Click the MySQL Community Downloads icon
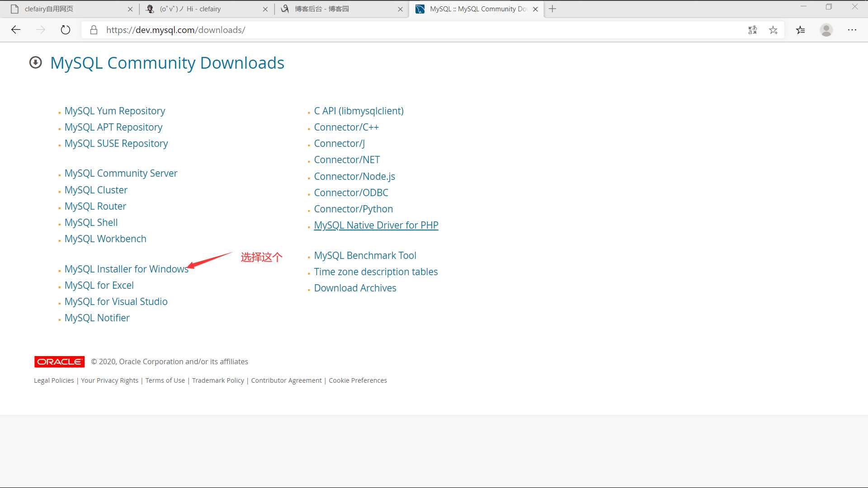868x488 pixels. [x=35, y=62]
